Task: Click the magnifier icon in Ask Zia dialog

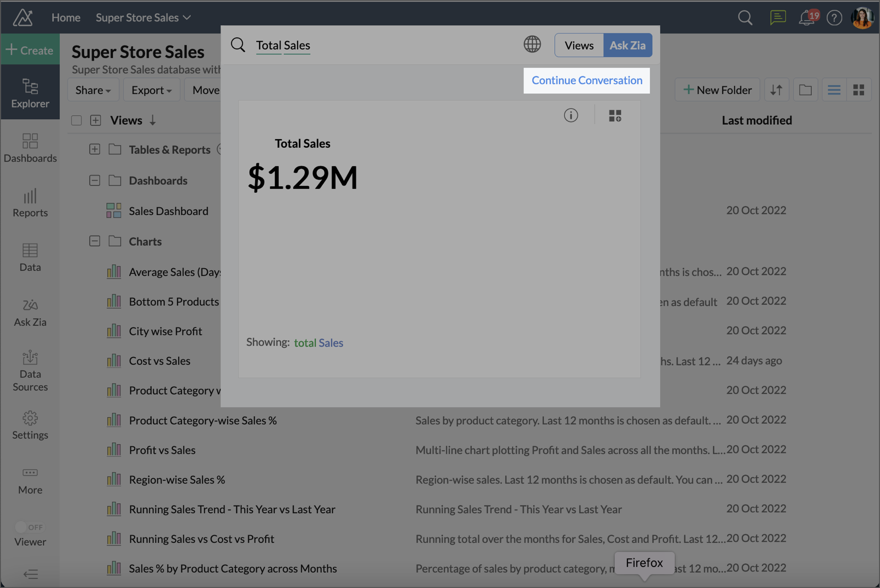Action: (238, 45)
